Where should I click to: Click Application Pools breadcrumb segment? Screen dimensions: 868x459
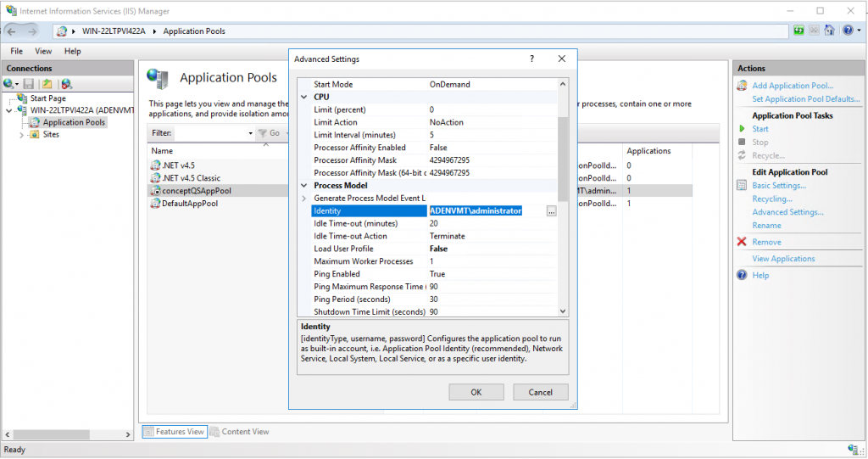click(x=194, y=31)
